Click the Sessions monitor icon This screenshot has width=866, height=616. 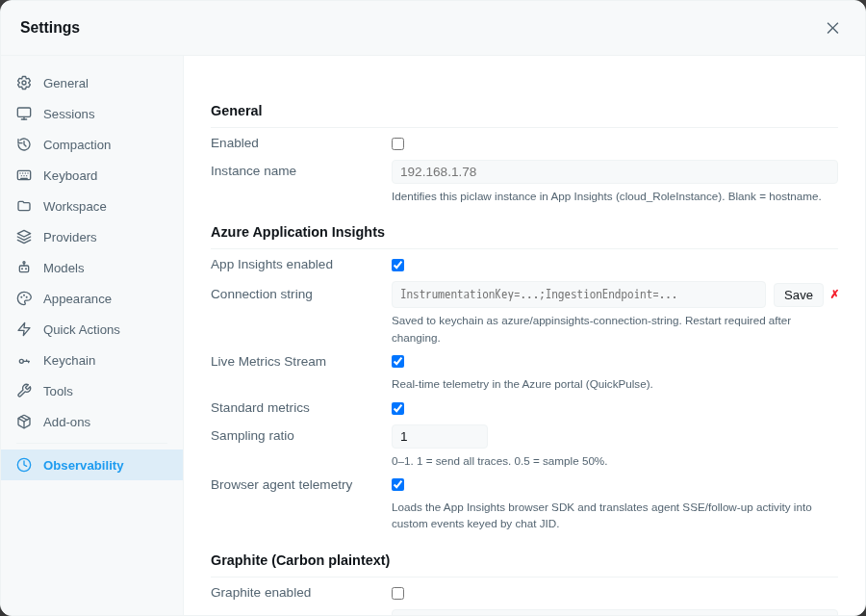point(24,114)
